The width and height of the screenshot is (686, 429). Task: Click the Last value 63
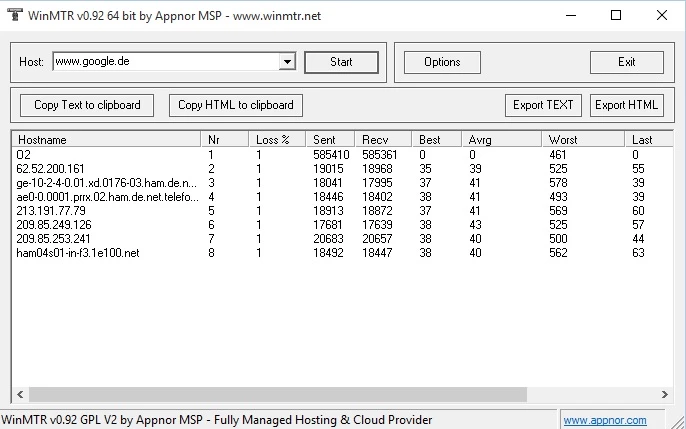coord(638,253)
